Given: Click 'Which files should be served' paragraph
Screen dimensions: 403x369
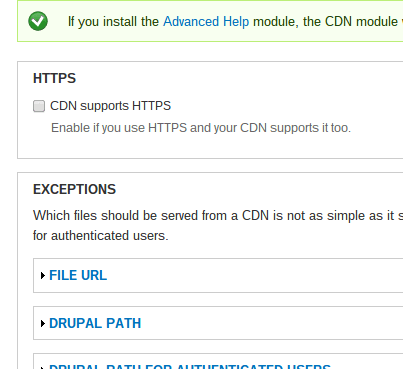Looking at the screenshot, I should (x=218, y=226).
